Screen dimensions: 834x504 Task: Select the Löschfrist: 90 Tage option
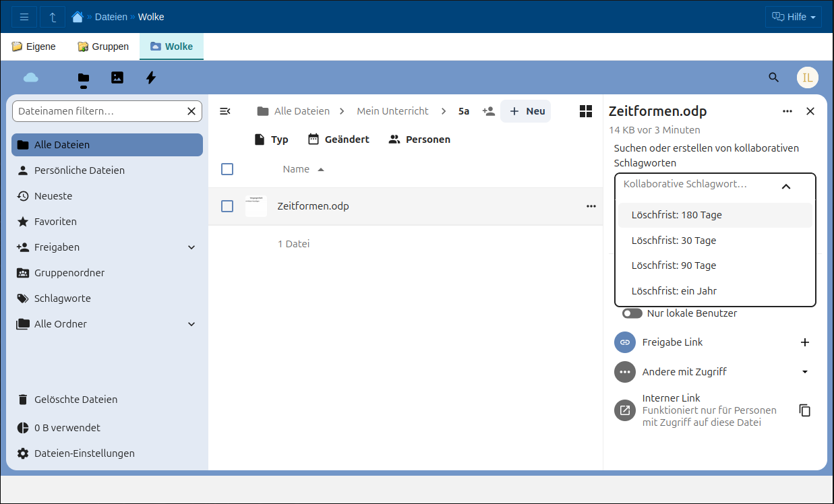[674, 265]
